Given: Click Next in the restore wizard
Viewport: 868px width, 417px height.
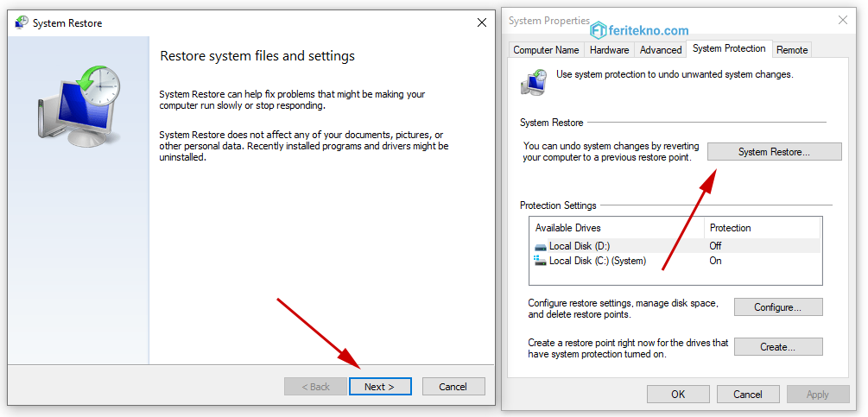Looking at the screenshot, I should click(x=380, y=387).
